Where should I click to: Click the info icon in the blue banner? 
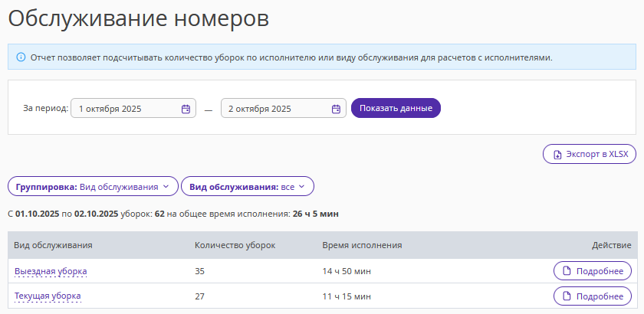21,57
